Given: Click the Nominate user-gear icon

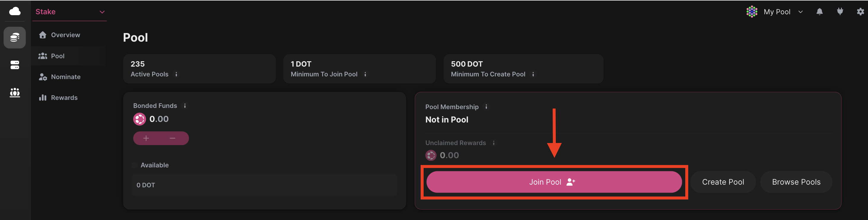Looking at the screenshot, I should (x=43, y=77).
